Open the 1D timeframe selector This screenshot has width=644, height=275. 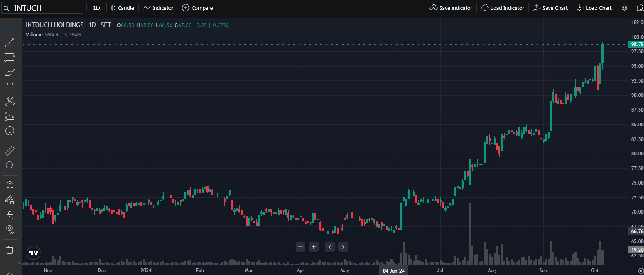point(96,8)
